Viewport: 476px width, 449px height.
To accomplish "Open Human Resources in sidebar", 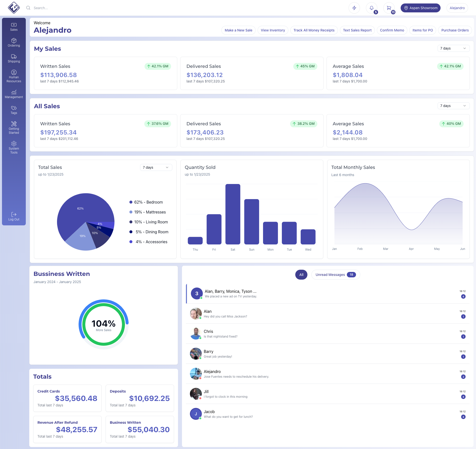I will tap(14, 76).
